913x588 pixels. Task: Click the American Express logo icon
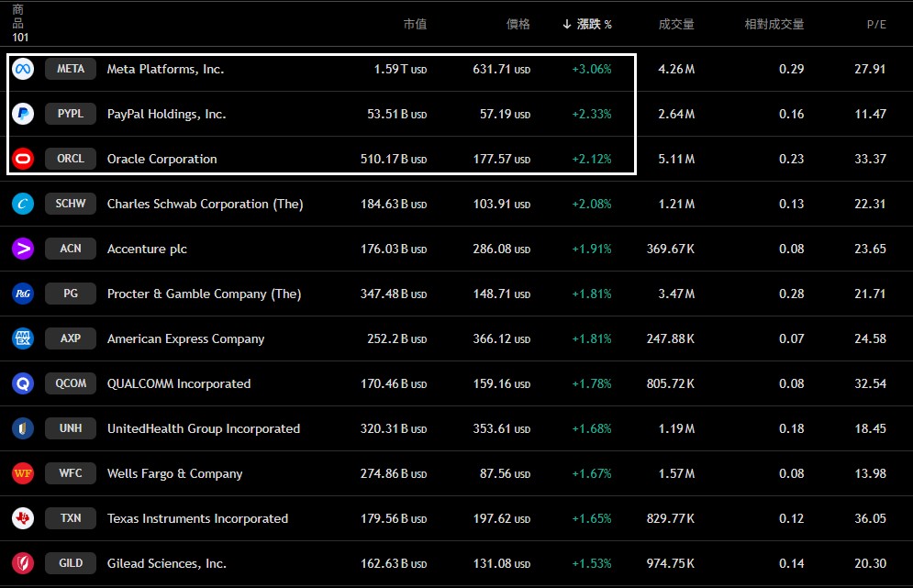[23, 338]
